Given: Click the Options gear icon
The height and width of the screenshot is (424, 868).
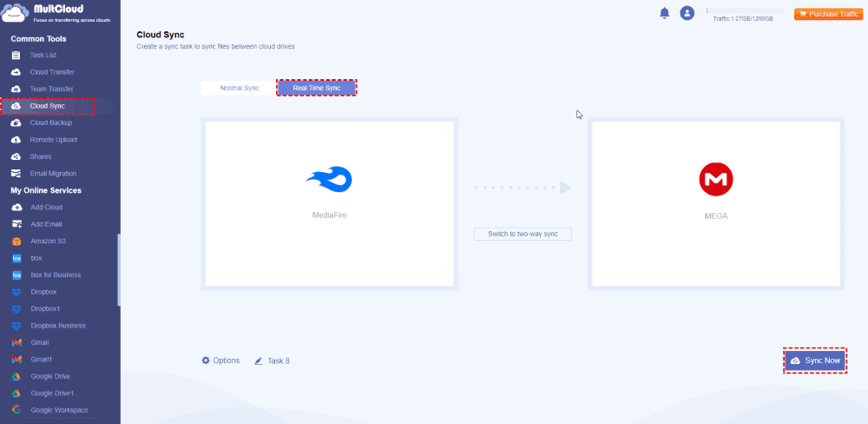Looking at the screenshot, I should point(206,361).
